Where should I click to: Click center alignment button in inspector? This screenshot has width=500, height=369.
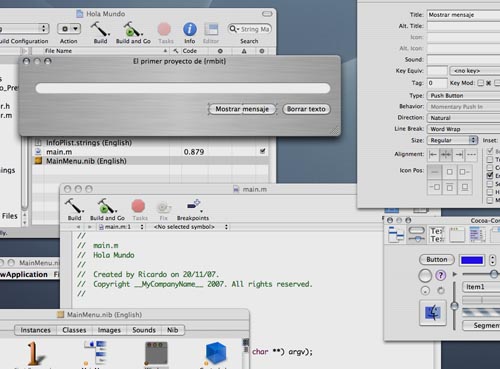[446, 154]
